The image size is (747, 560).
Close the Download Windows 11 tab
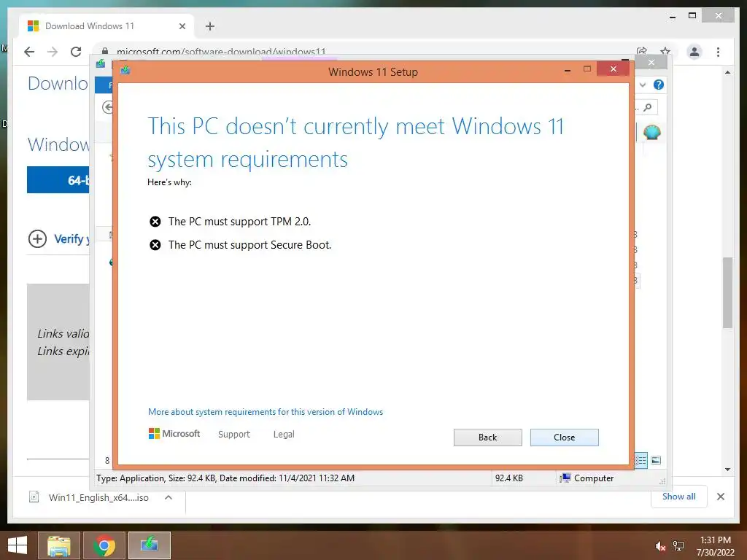(x=182, y=26)
